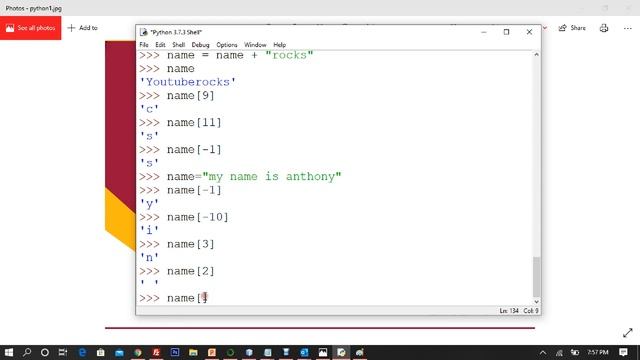This screenshot has height=360, width=640.
Task: Maximize the Python Shell window
Action: click(506, 32)
